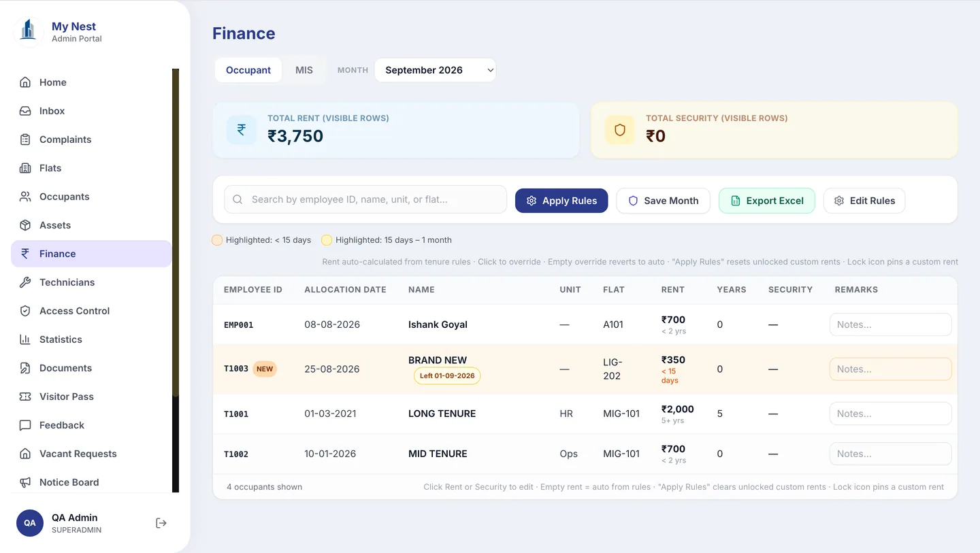Switch to the MIS tab
Image resolution: width=980 pixels, height=553 pixels.
[x=304, y=70]
